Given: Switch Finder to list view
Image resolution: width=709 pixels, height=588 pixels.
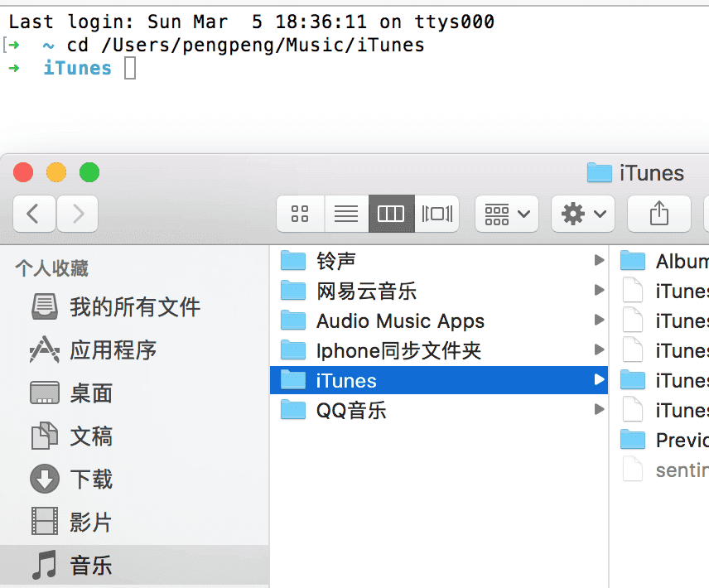Looking at the screenshot, I should click(x=346, y=214).
